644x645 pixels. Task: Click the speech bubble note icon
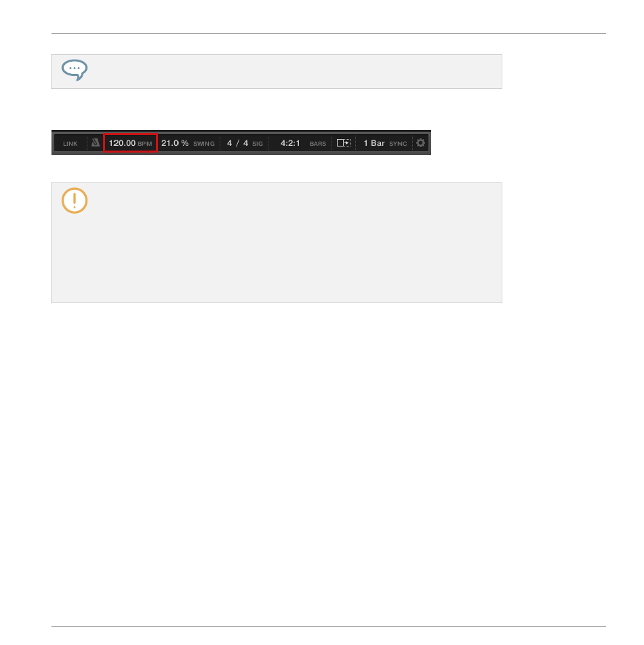[75, 70]
